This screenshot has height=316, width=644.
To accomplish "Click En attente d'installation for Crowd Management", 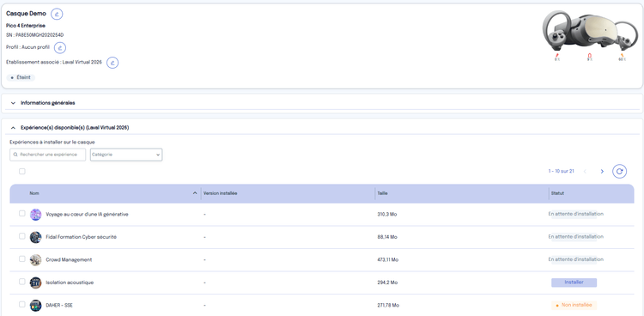I will (575, 259).
